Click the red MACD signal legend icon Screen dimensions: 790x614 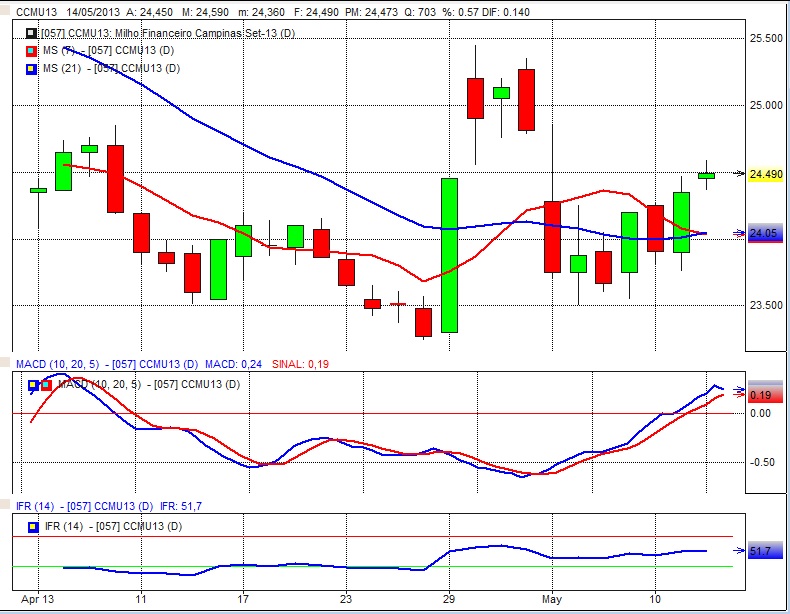click(x=45, y=384)
